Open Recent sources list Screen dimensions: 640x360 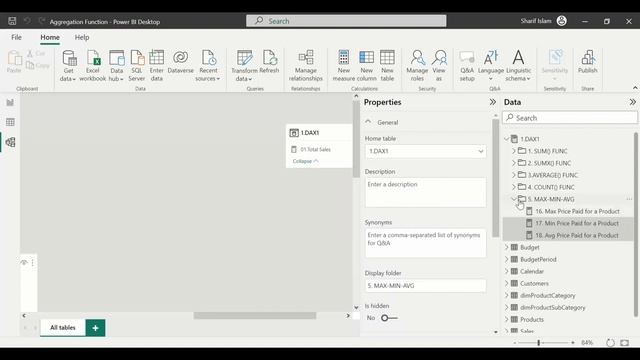208,66
